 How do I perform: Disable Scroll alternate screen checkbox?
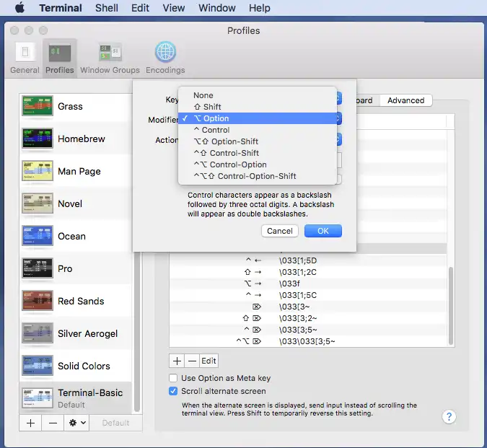(173, 391)
